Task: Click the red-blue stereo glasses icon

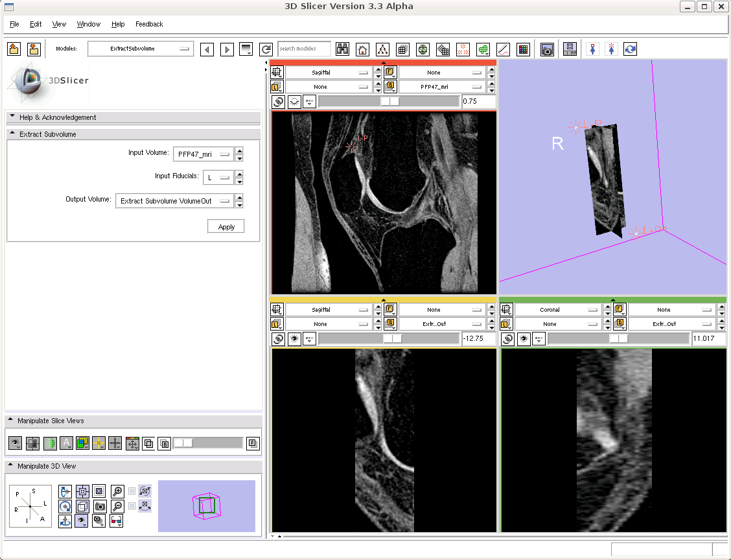Action: tap(117, 520)
